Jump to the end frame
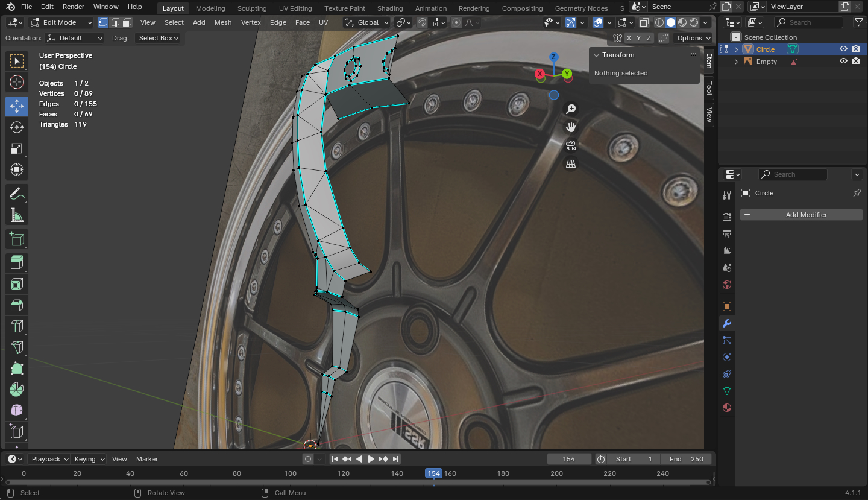The width and height of the screenshot is (868, 500). tap(396, 459)
